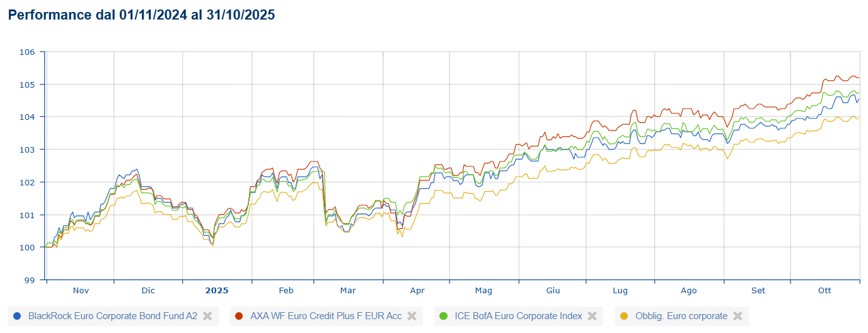Click the Ott month label on x-axis
The height and width of the screenshot is (333, 868).
pyautogui.click(x=825, y=291)
